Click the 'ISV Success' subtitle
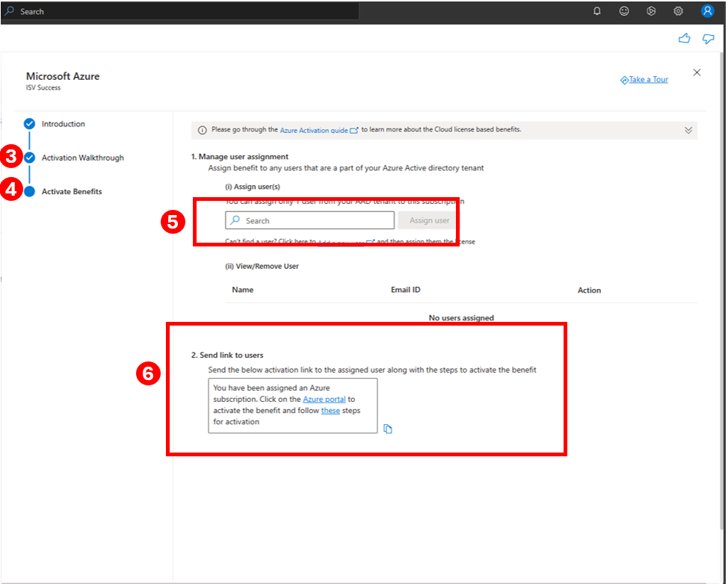This screenshot has width=728, height=584. [x=43, y=87]
